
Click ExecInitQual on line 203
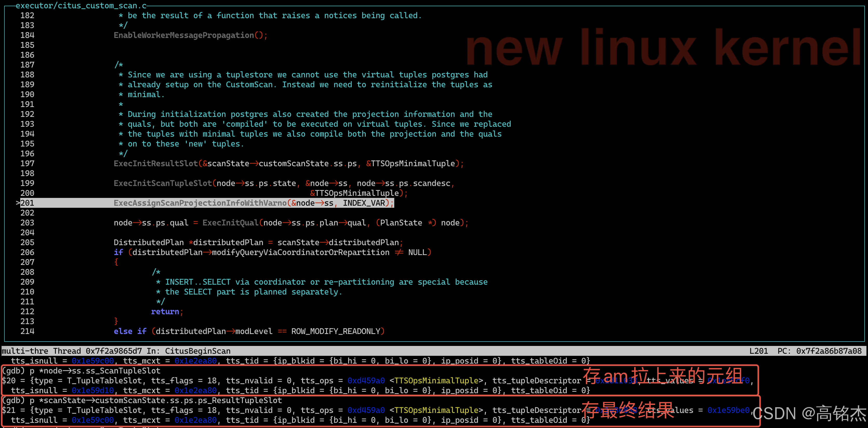pos(230,223)
